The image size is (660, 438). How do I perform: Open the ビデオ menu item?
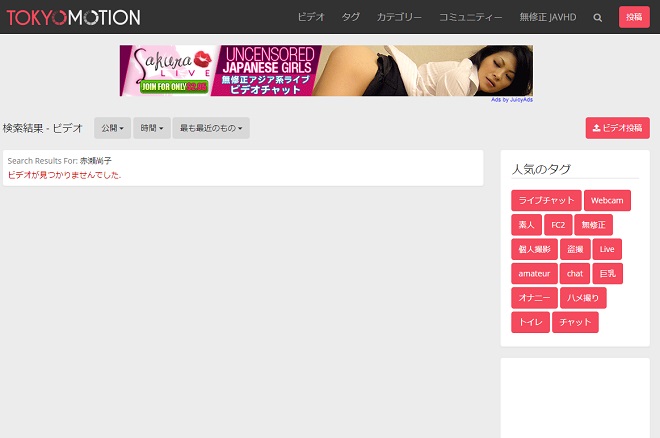coord(311,17)
